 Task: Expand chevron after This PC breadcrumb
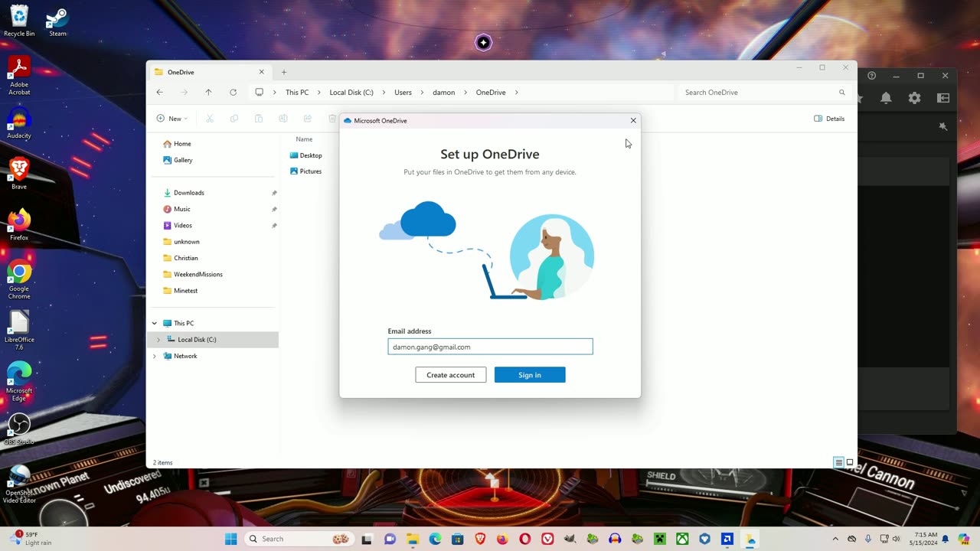coord(318,93)
